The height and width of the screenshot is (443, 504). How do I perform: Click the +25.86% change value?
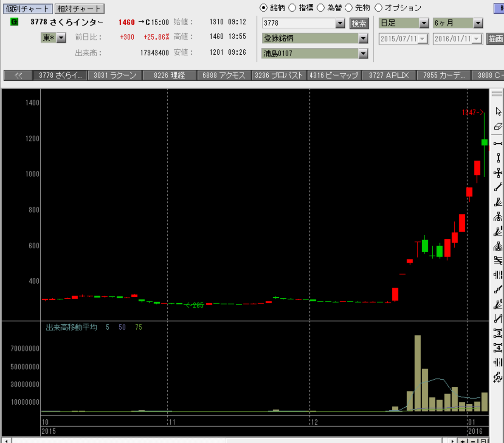click(156, 37)
